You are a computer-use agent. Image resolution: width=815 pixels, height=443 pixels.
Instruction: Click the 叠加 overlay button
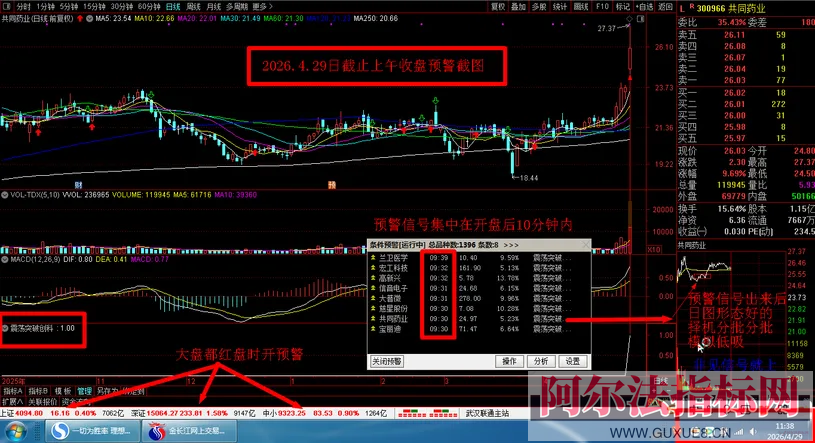pos(518,7)
